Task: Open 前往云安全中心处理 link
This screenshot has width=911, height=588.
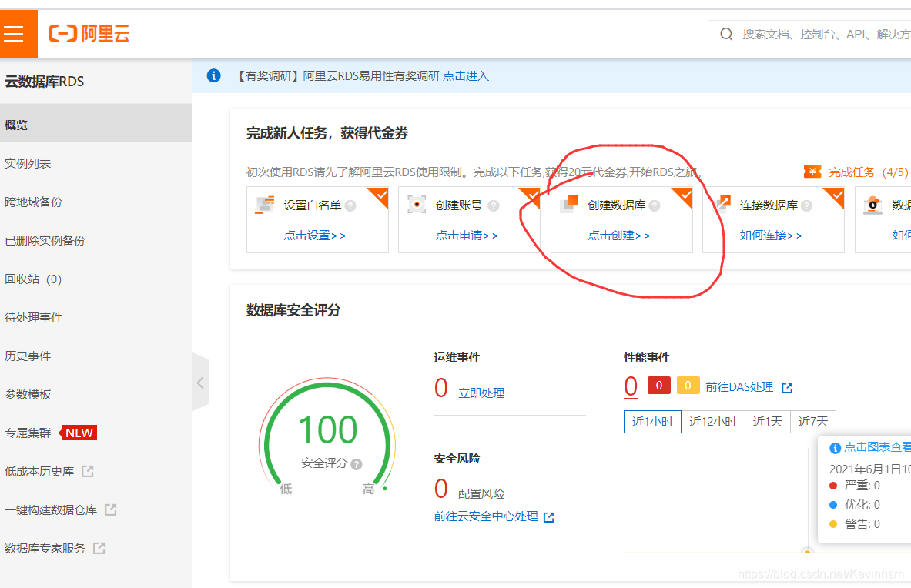Action: (x=486, y=516)
